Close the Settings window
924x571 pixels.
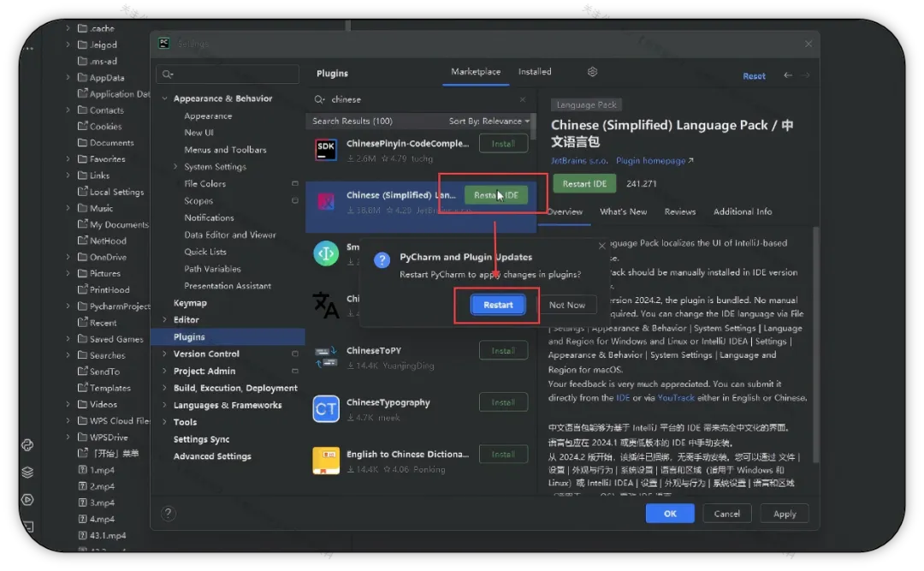(x=808, y=45)
